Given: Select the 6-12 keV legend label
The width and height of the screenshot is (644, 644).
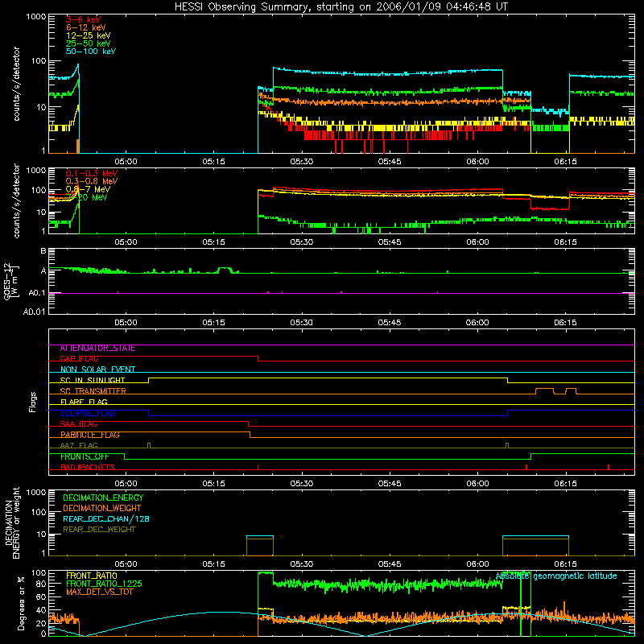Looking at the screenshot, I should click(x=86, y=27).
